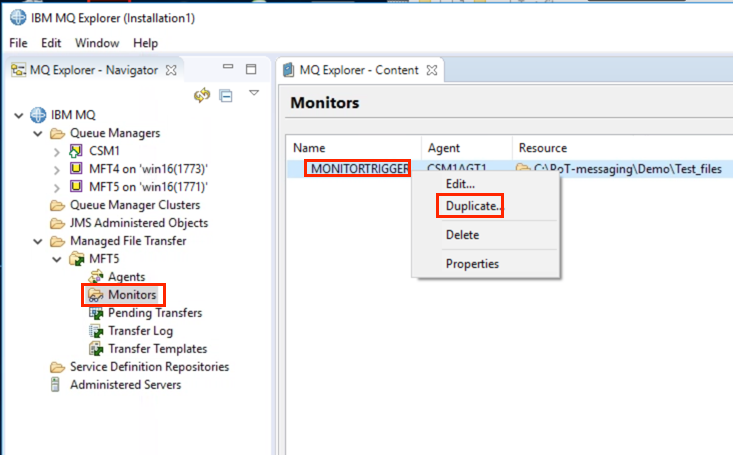Select the MONITORTRIGGER monitor row

click(358, 169)
